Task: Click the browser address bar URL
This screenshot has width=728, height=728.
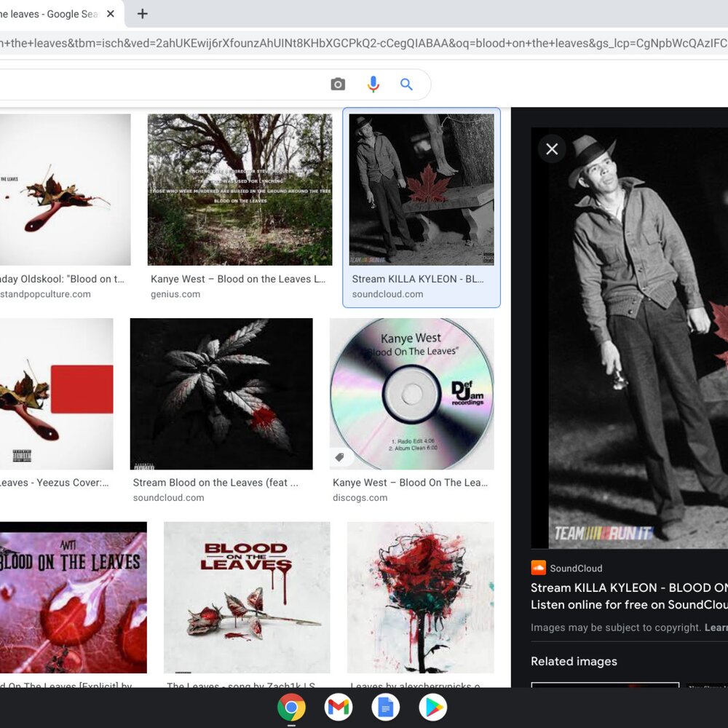Action: coord(364,44)
